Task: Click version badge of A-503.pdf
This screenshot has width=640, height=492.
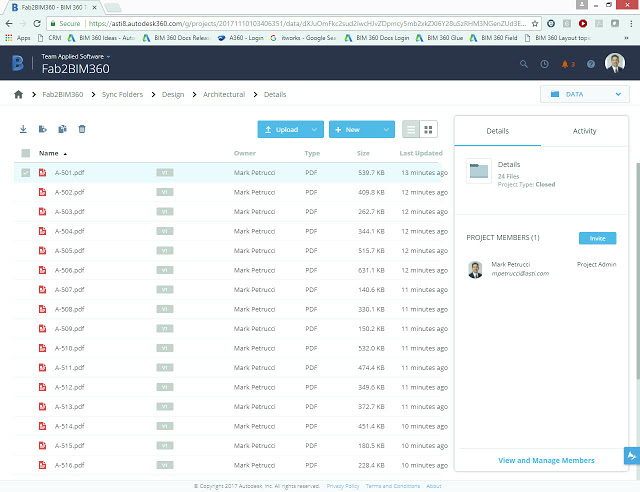Action: (x=165, y=211)
